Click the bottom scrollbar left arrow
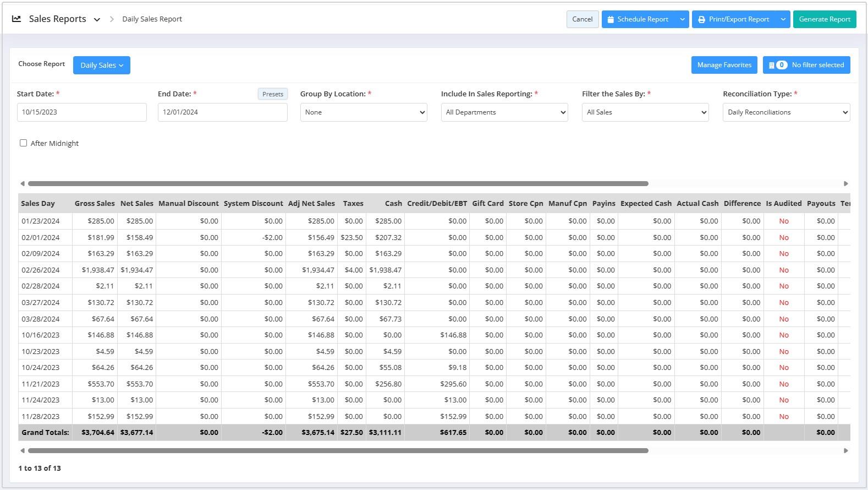Screen dimensions: 868x490 pyautogui.click(x=22, y=450)
